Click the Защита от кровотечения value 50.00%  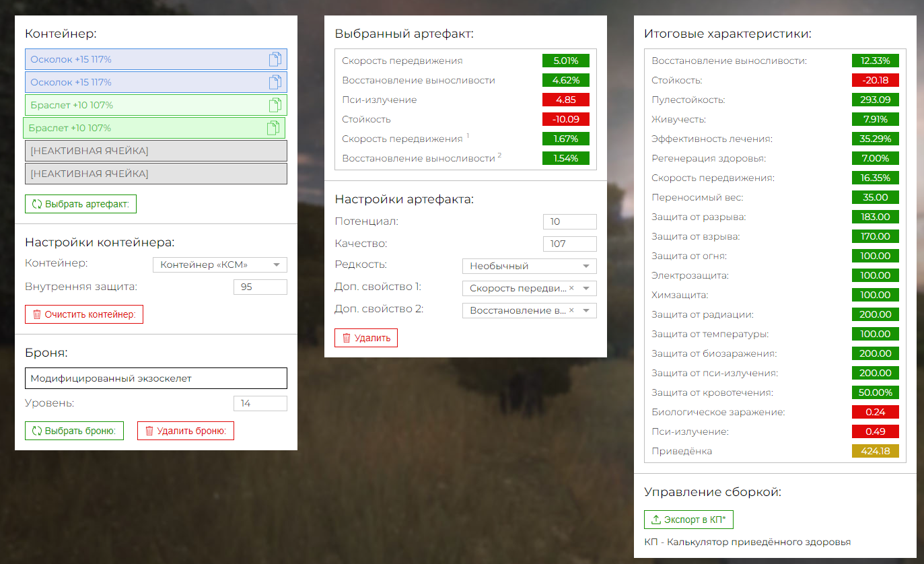pyautogui.click(x=876, y=392)
